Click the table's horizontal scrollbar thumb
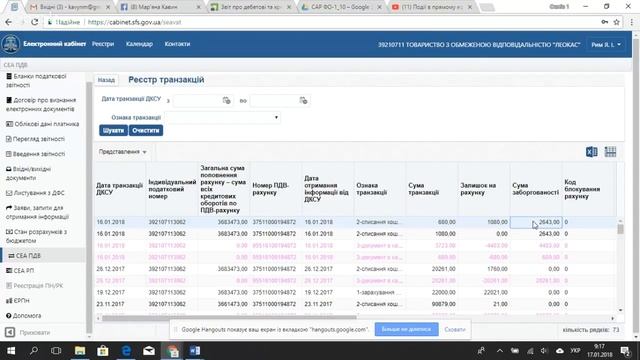 coord(229,318)
